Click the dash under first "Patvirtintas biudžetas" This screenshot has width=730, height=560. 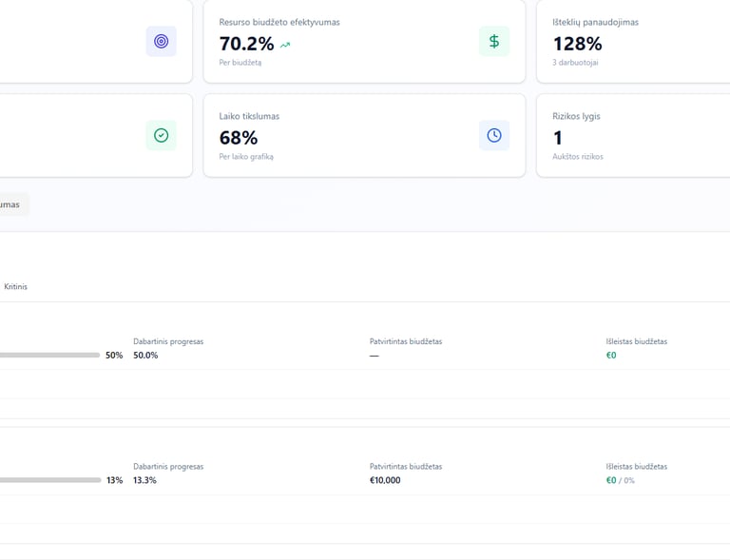point(375,356)
